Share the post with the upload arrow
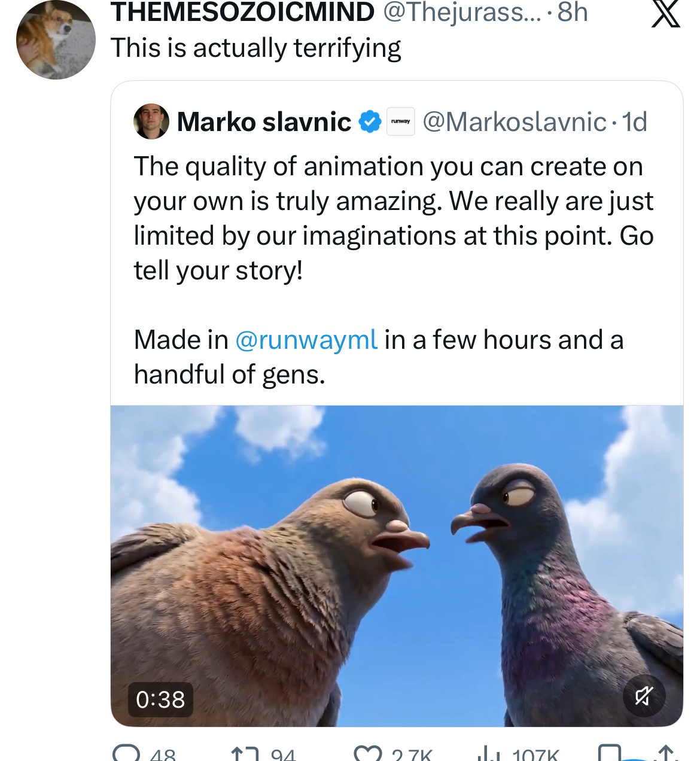700x761 pixels. tap(666, 753)
